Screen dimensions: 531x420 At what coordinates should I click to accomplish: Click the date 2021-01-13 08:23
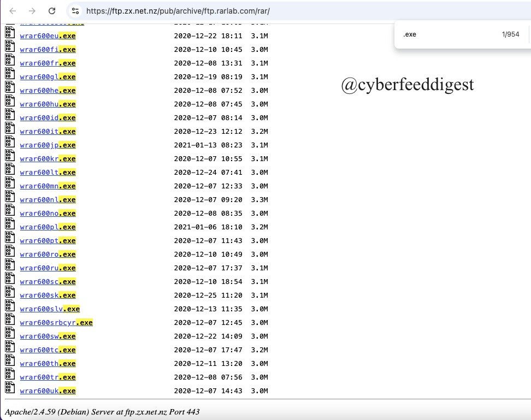coord(208,145)
